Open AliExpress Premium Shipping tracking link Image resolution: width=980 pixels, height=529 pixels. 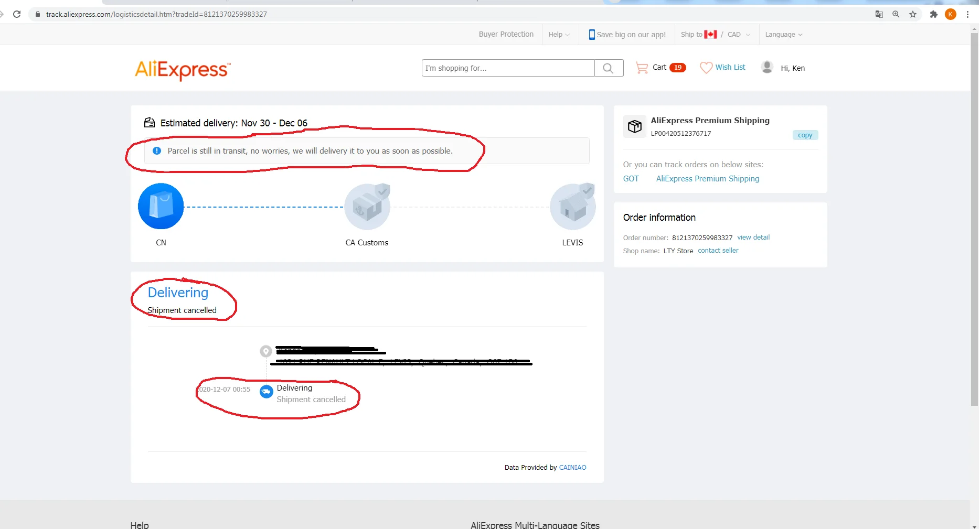pos(708,179)
